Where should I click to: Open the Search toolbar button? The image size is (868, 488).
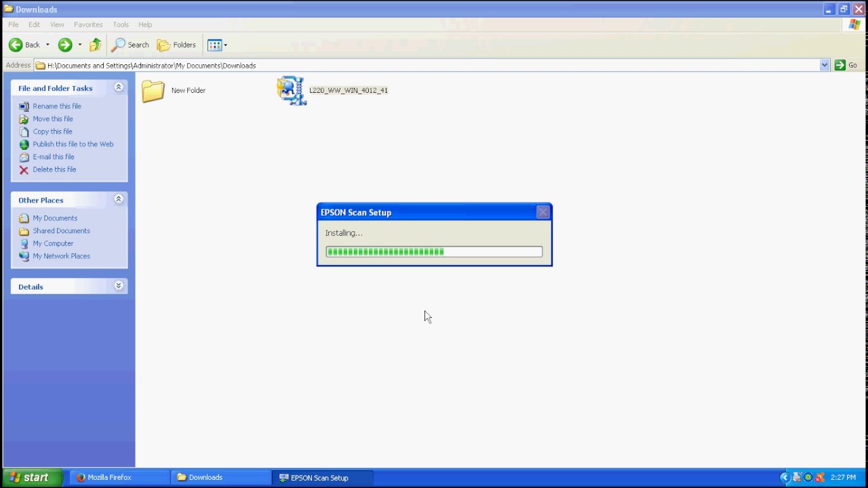[x=131, y=45]
